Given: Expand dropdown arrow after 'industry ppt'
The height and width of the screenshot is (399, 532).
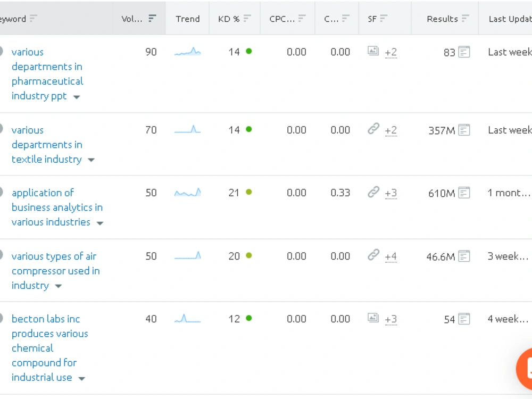Looking at the screenshot, I should [x=77, y=97].
